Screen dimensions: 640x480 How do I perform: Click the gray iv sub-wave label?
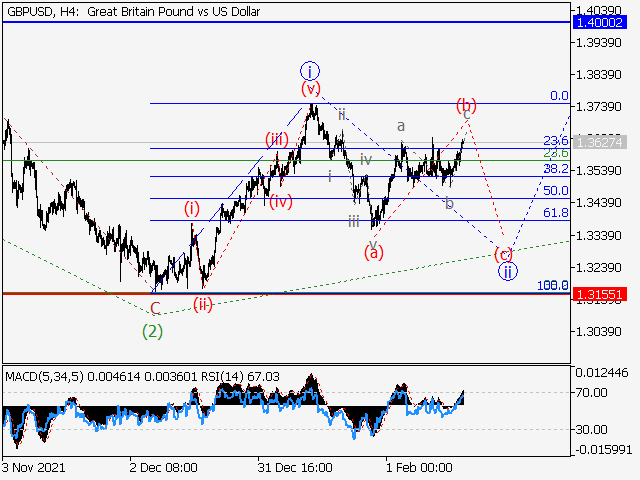(366, 160)
